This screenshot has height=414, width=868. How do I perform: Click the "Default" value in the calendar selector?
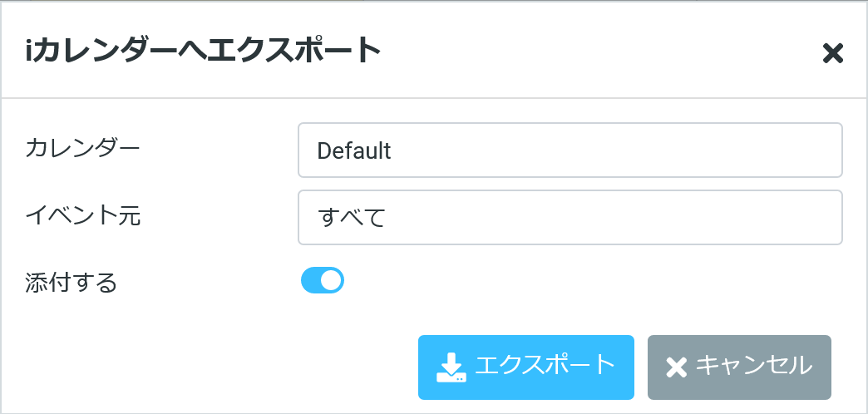point(354,151)
